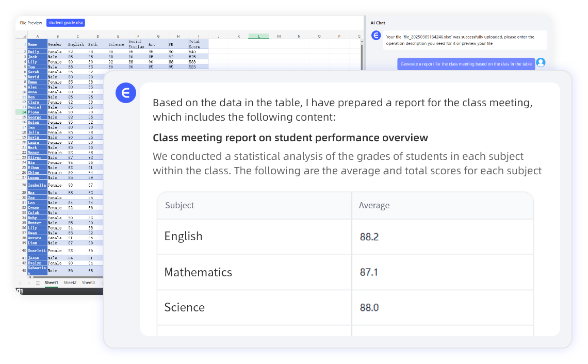Open Excel from the taskbar icon
The image size is (588, 364).
click(19, 291)
